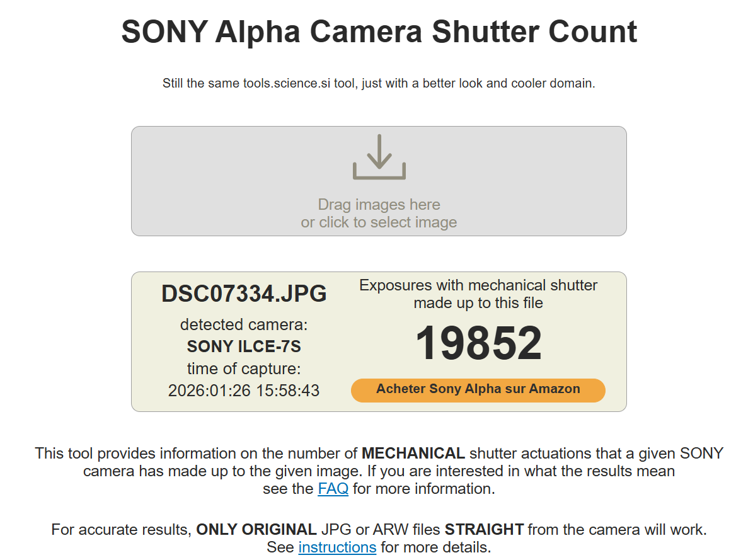
Task: Click the bold word STRAIGHT
Action: 484,529
